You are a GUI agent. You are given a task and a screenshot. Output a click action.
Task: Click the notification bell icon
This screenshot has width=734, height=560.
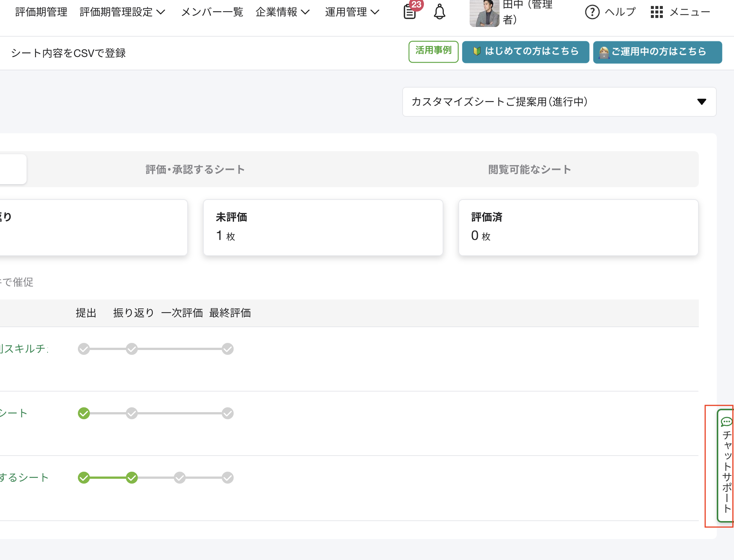[x=439, y=12]
